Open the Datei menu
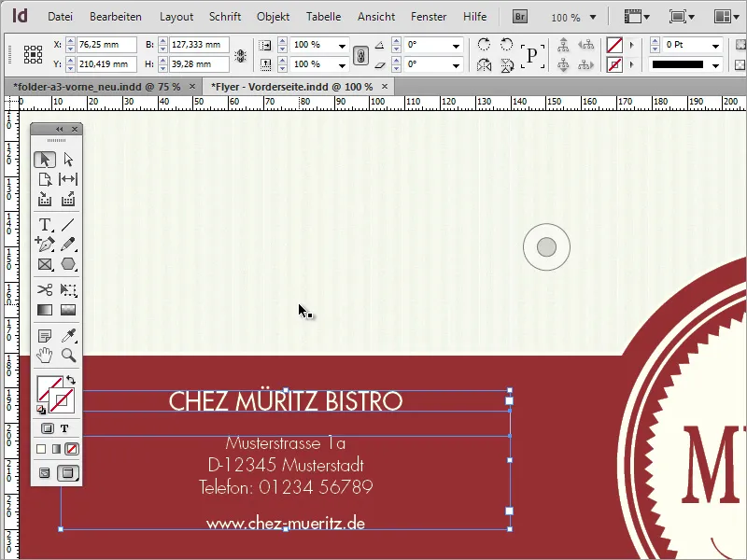The height and width of the screenshot is (560, 747). pyautogui.click(x=60, y=17)
